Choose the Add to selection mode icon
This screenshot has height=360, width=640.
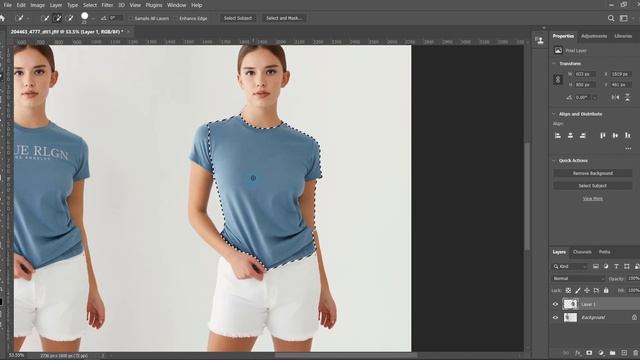click(58, 18)
